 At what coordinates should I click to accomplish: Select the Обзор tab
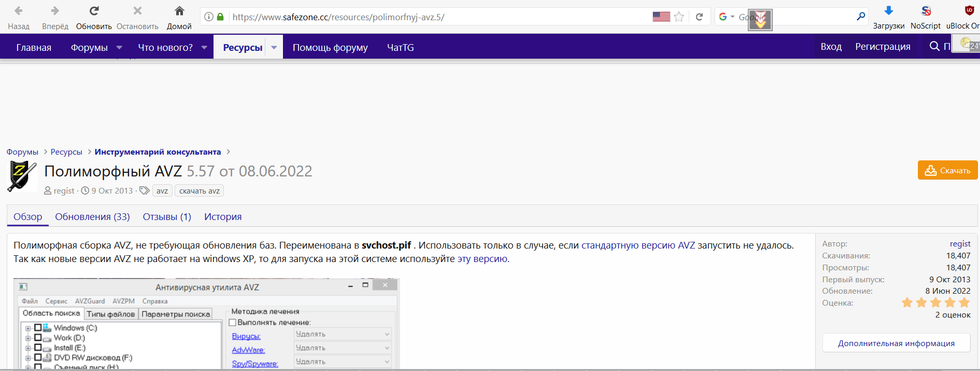coord(28,217)
